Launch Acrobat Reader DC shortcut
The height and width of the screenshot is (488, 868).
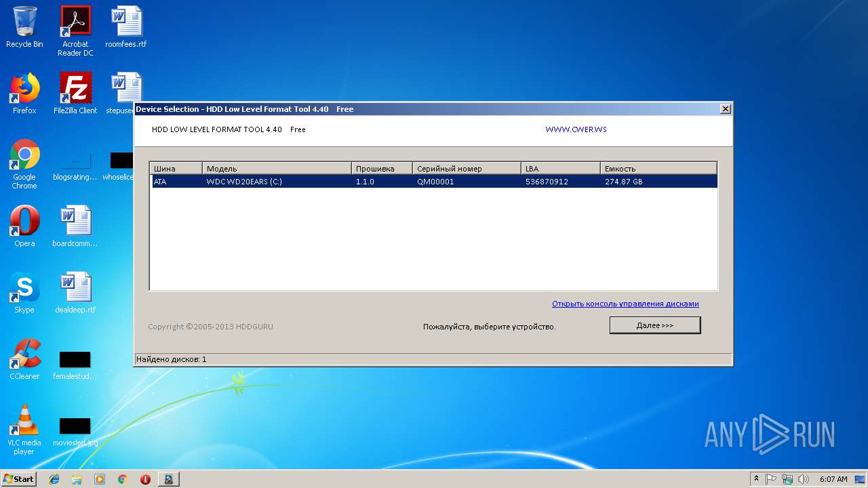[x=75, y=31]
